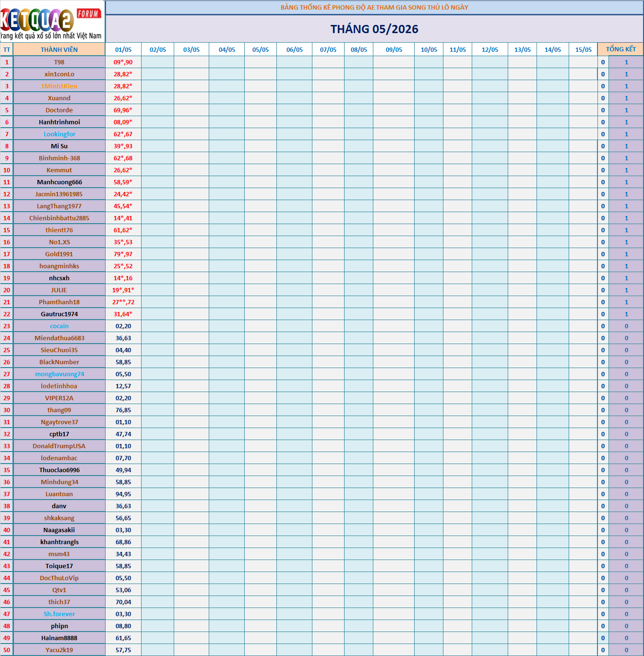Click the 19*,91* cell
The image size is (644, 656).
point(123,290)
